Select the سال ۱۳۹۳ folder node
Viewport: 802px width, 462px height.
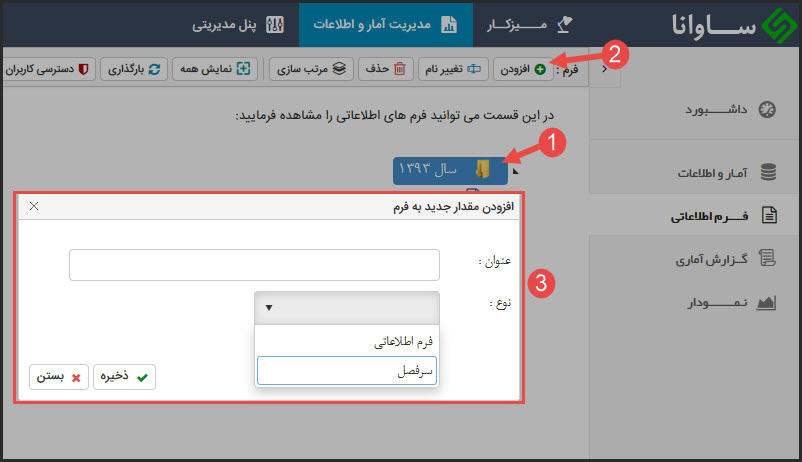tap(450, 170)
